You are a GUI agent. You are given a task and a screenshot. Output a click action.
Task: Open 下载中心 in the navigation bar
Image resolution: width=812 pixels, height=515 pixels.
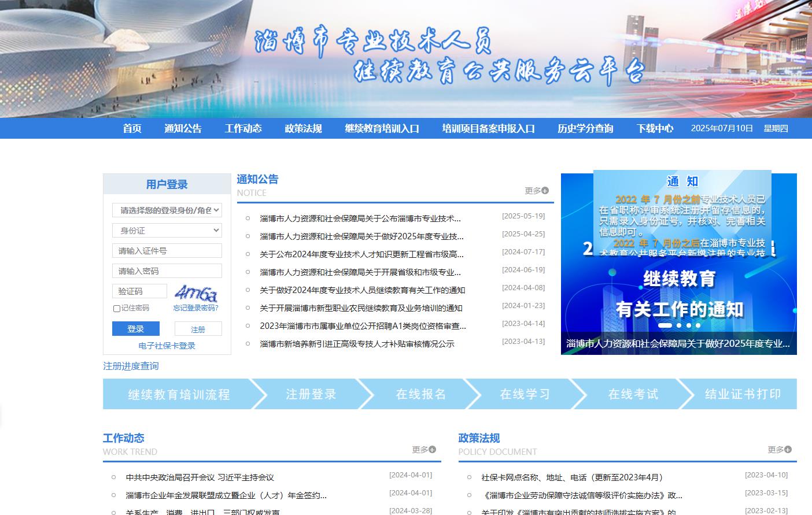tap(655, 128)
